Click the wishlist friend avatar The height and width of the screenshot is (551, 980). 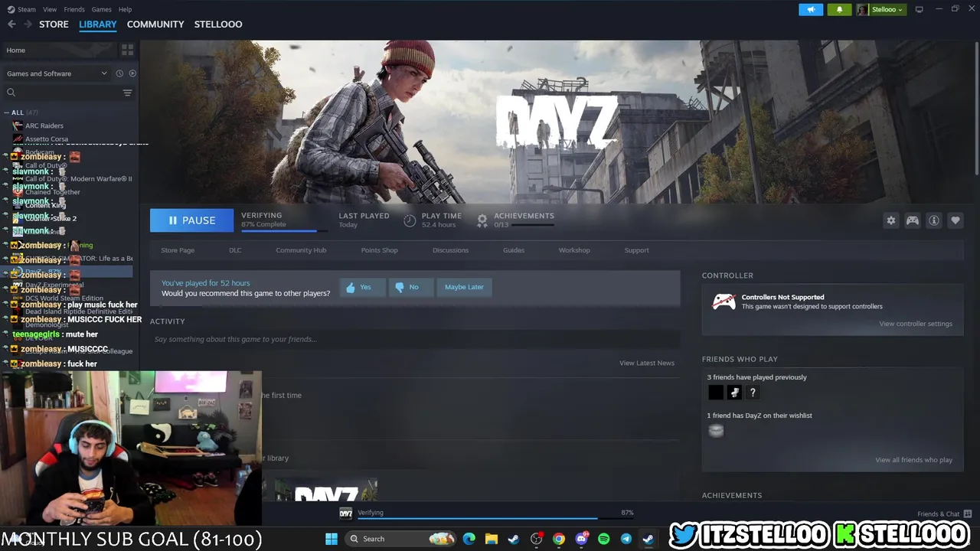tap(716, 431)
